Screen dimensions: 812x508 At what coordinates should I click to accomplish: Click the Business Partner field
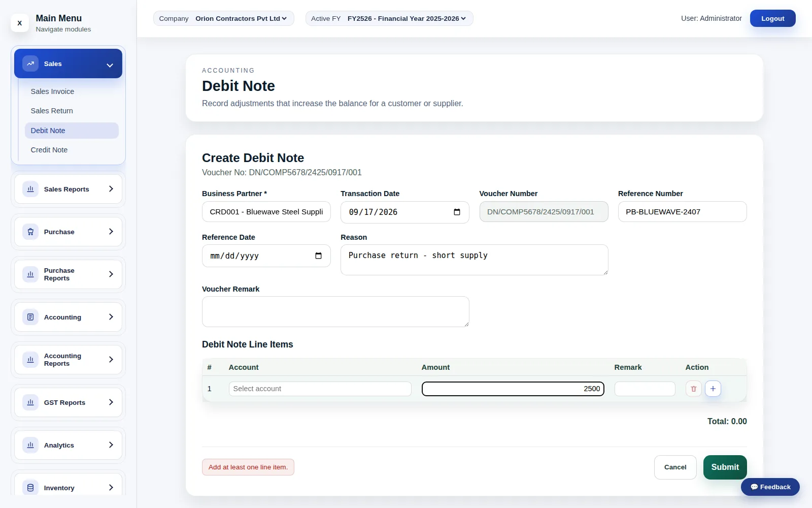click(266, 212)
